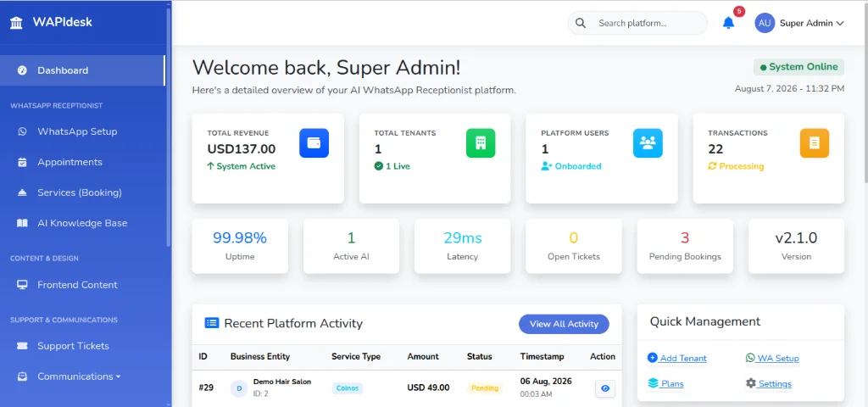Screen dimensions: 868x407
Task: Click the Total Tenants building icon
Action: click(x=481, y=142)
